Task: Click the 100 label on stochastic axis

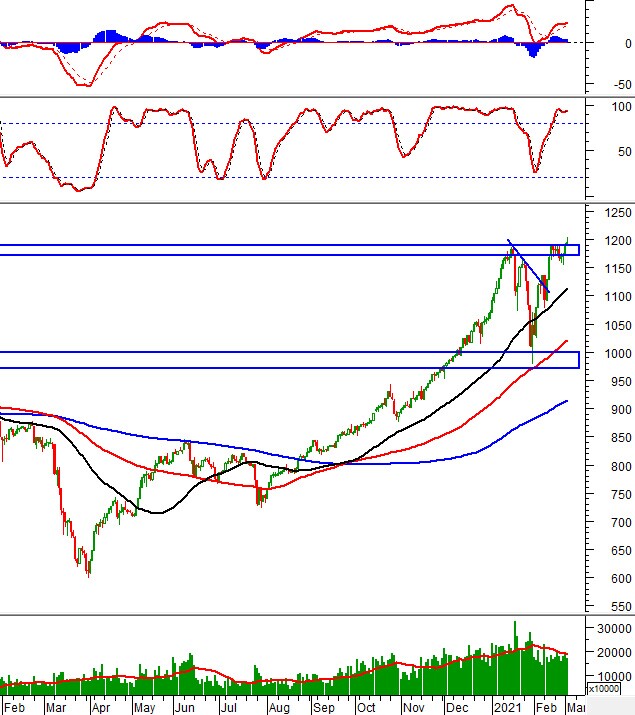Action: [x=621, y=107]
